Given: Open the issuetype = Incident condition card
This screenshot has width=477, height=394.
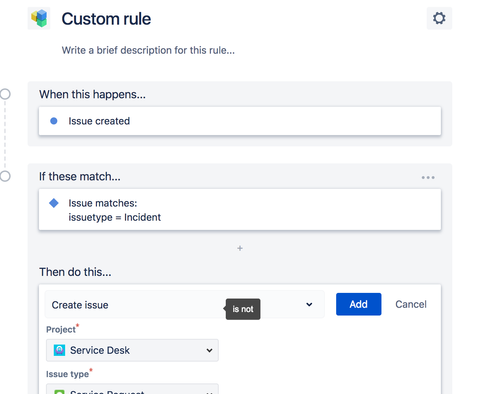Looking at the screenshot, I should point(240,209).
